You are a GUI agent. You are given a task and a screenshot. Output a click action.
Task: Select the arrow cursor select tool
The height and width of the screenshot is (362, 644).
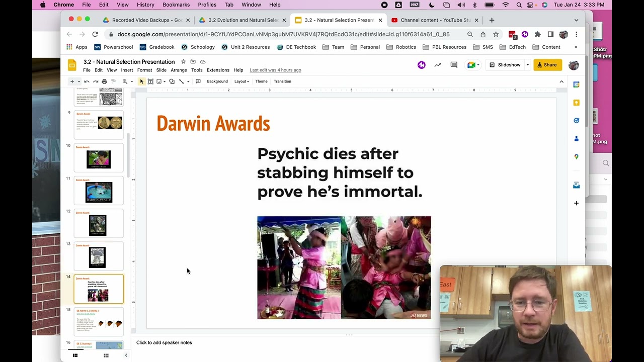pyautogui.click(x=141, y=81)
